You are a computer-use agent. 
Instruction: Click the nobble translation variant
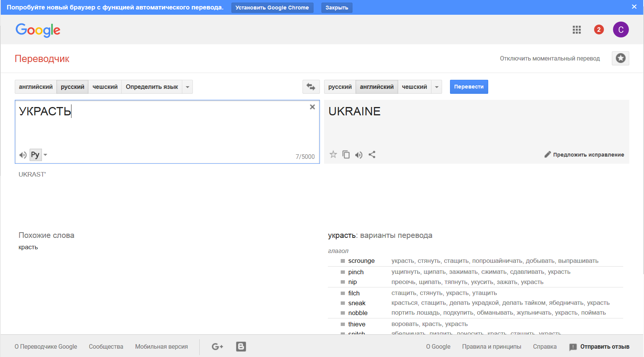tap(358, 313)
